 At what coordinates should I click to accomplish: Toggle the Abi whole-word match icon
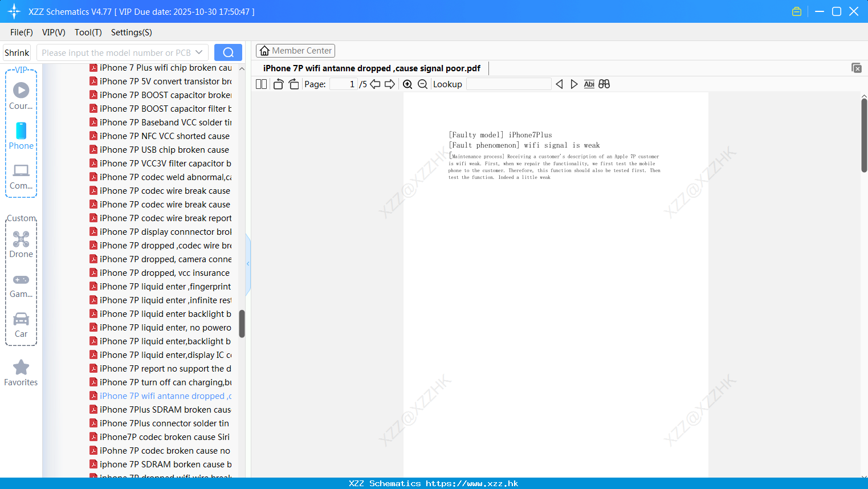(x=589, y=84)
